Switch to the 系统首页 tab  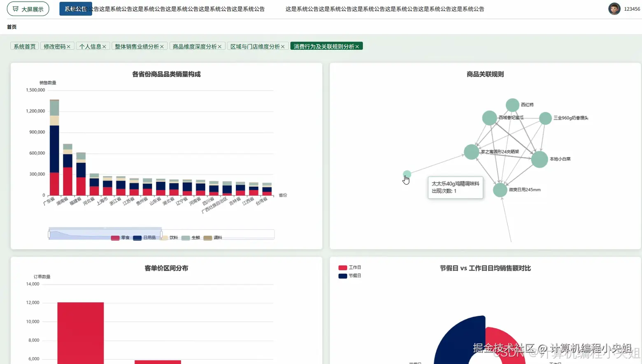point(24,46)
